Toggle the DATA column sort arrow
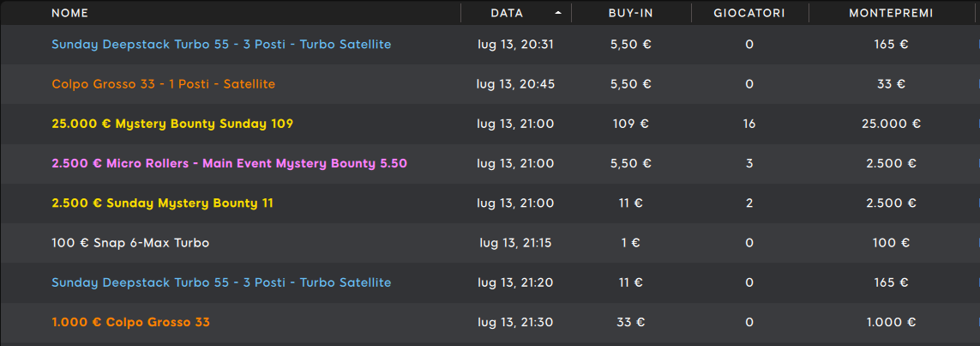980x346 pixels. tap(558, 13)
